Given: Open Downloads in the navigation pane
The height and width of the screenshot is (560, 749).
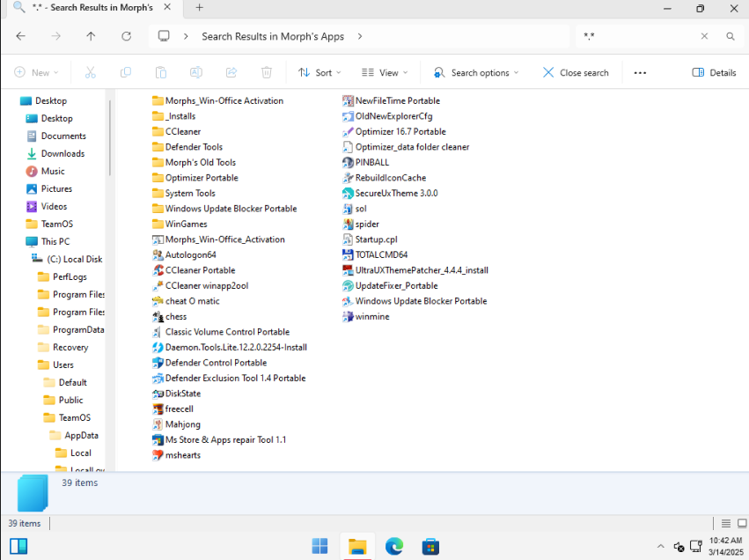Looking at the screenshot, I should tap(62, 153).
